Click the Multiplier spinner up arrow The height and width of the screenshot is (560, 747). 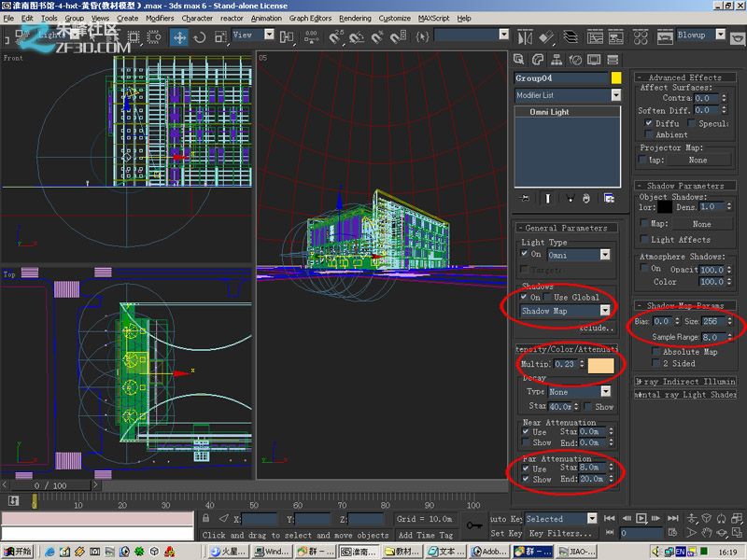[582, 360]
